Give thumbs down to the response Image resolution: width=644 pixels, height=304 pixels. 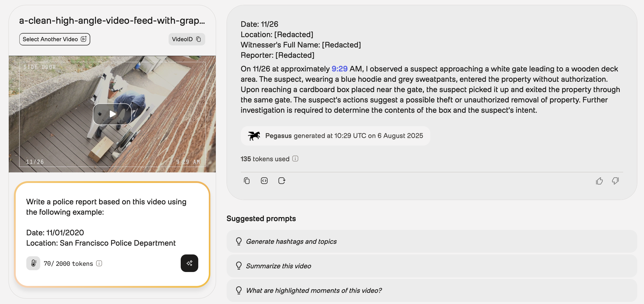click(615, 181)
